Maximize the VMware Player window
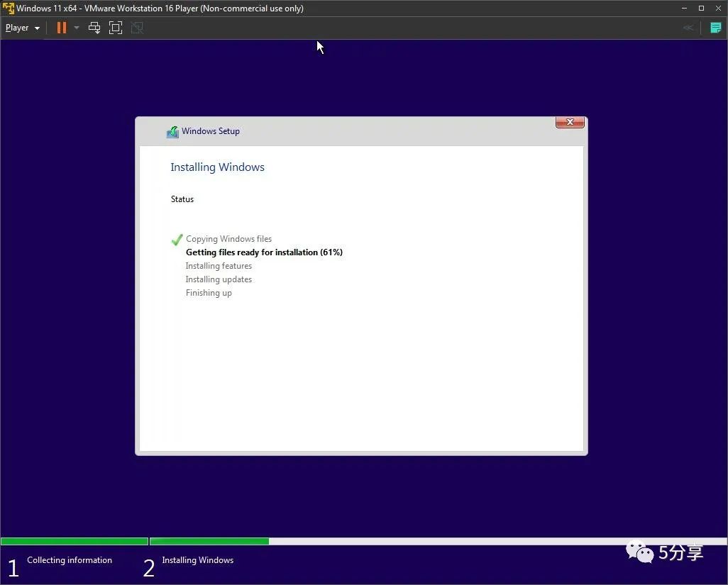The image size is (728, 585). 701,9
